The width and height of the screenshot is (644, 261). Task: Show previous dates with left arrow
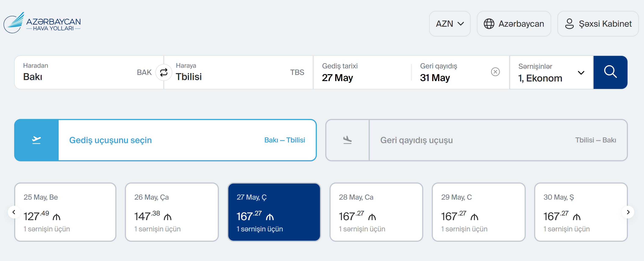point(14,212)
